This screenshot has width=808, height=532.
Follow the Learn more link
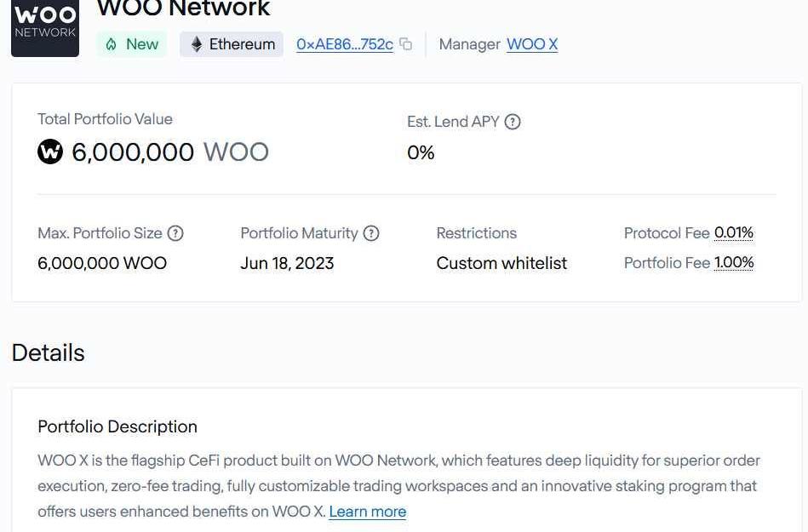coord(368,512)
